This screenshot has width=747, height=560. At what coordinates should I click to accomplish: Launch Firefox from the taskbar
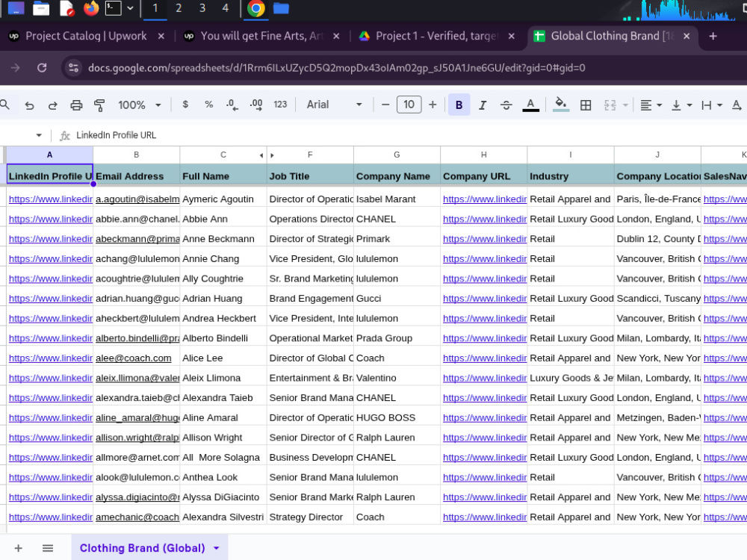(90, 8)
